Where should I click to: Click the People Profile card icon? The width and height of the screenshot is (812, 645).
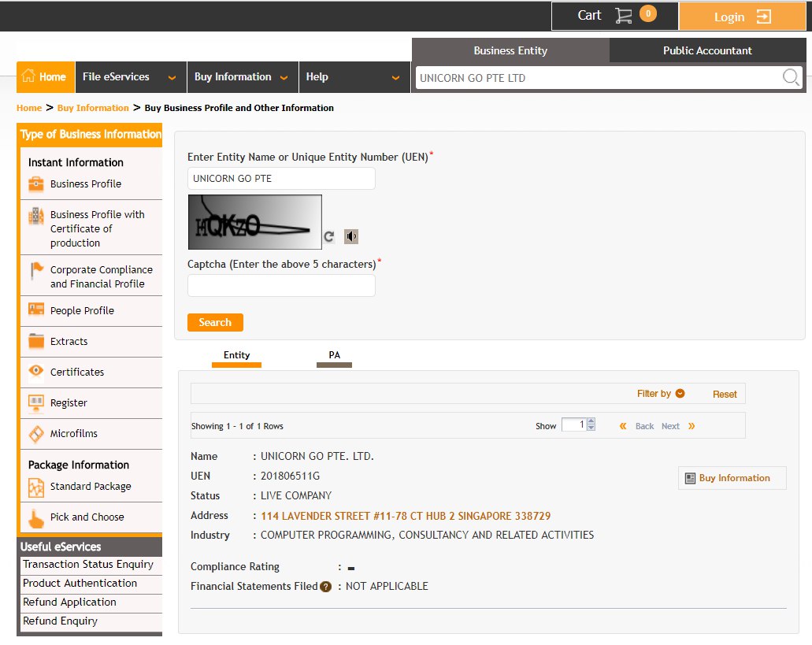(35, 309)
